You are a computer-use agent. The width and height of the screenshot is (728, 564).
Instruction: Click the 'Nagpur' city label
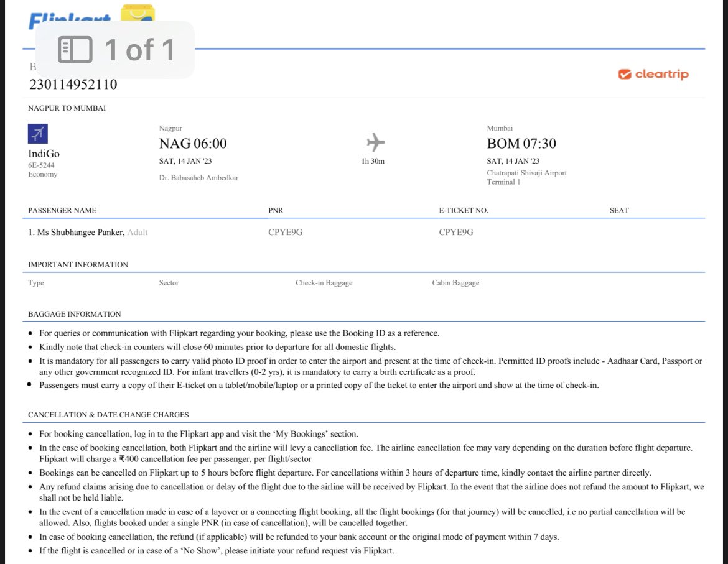[x=170, y=129]
